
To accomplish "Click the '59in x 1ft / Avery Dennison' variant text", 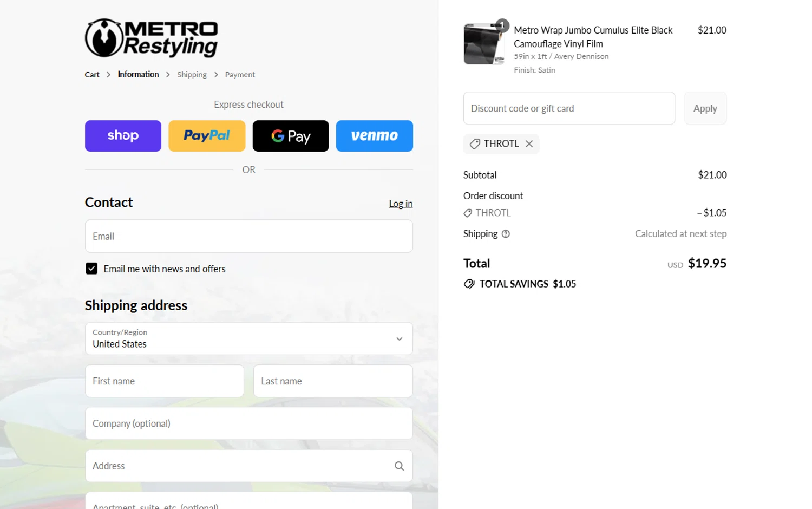I will click(x=561, y=56).
